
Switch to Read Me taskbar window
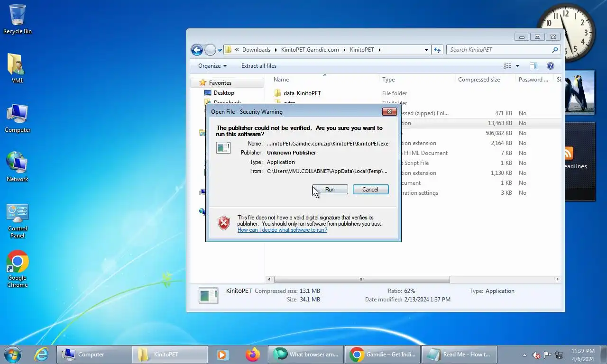[x=459, y=355]
